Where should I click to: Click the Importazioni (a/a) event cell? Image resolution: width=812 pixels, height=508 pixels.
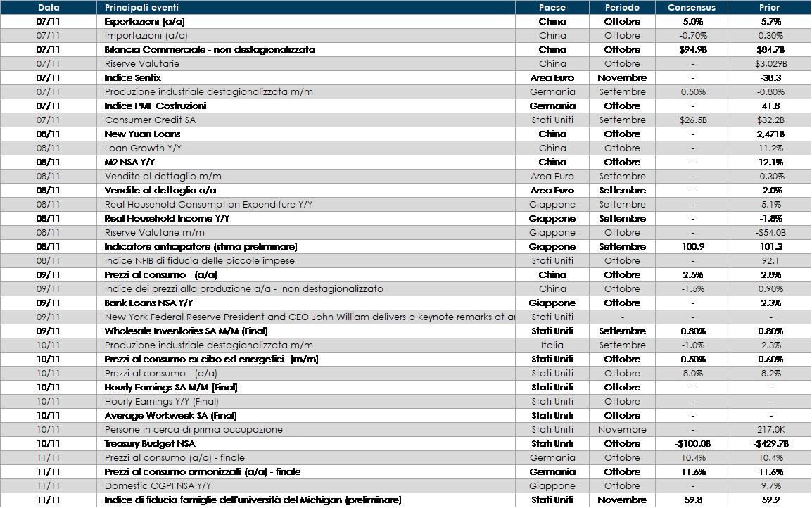146,36
